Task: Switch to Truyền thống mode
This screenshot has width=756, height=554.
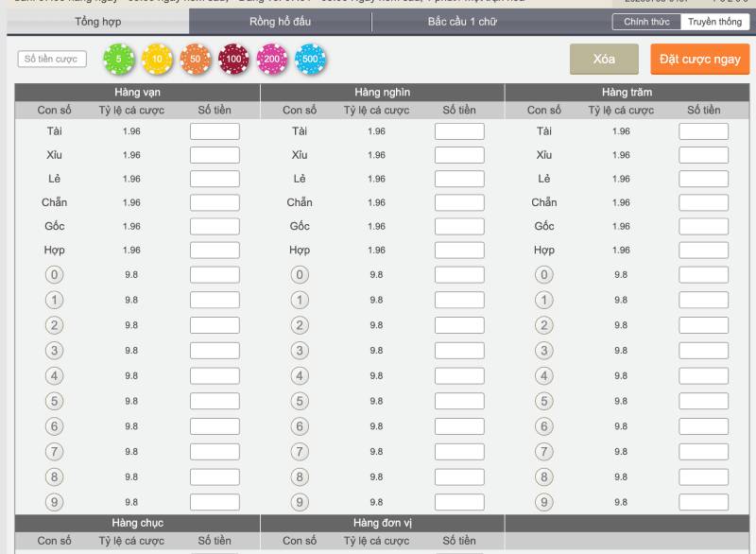Action: point(714,22)
